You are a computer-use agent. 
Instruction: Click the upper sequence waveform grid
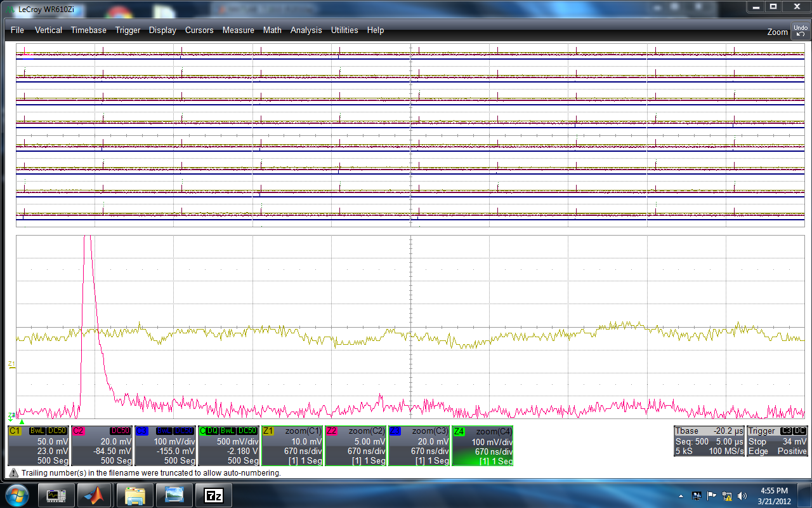pos(410,135)
